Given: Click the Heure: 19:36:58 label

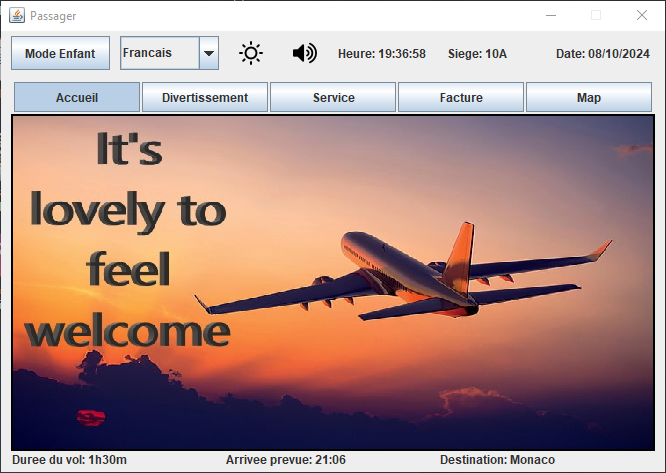Looking at the screenshot, I should 382,54.
